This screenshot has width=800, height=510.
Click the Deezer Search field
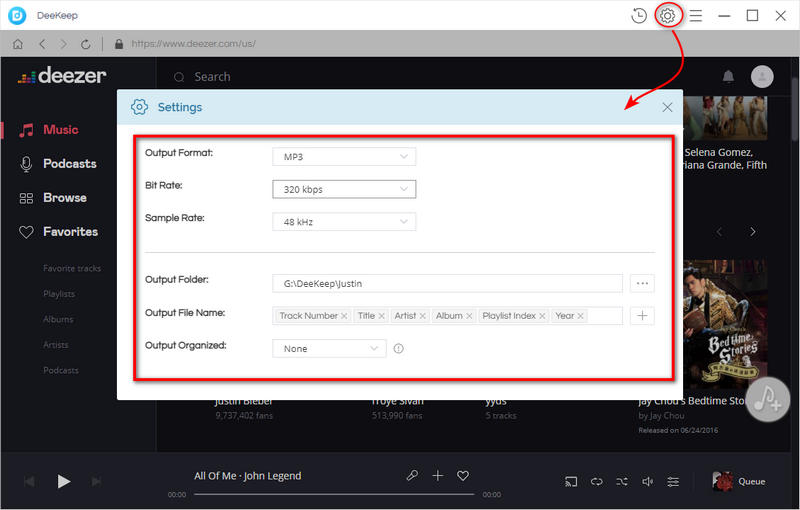coord(212,77)
